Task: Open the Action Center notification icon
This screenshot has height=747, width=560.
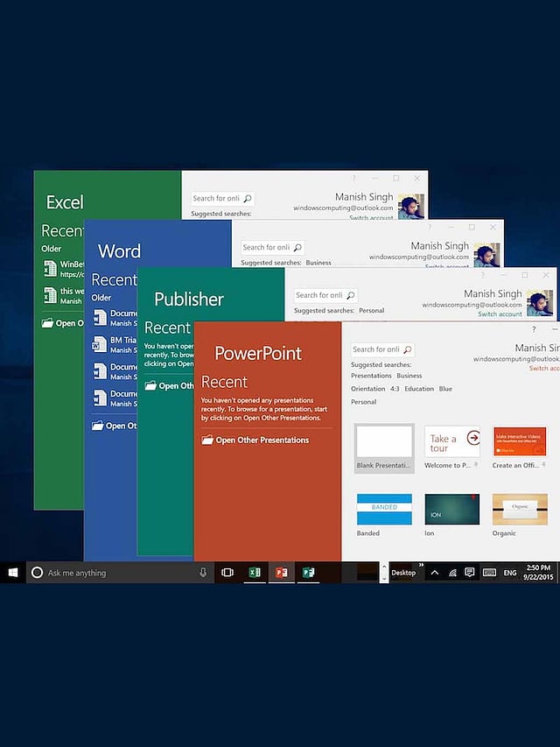Action: click(470, 573)
